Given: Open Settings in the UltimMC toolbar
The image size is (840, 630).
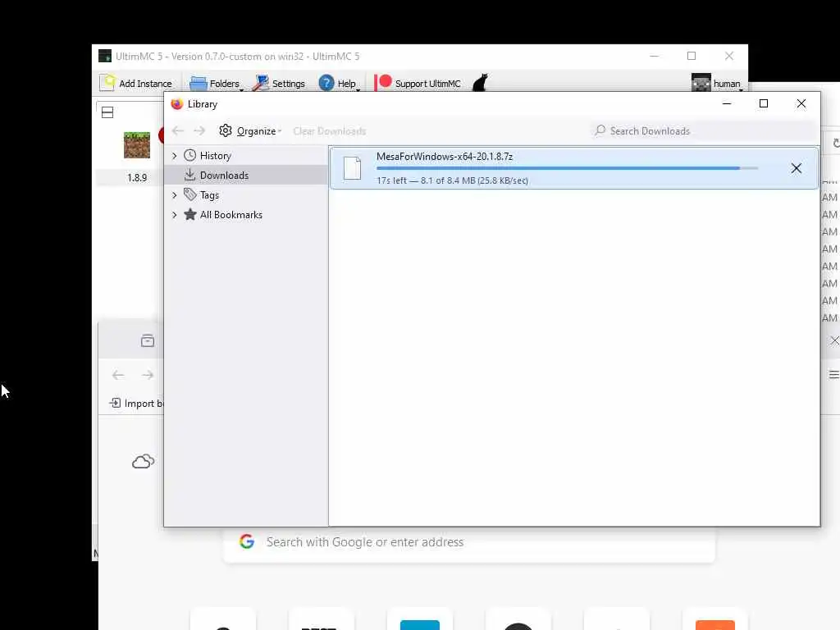Looking at the screenshot, I should [x=279, y=83].
